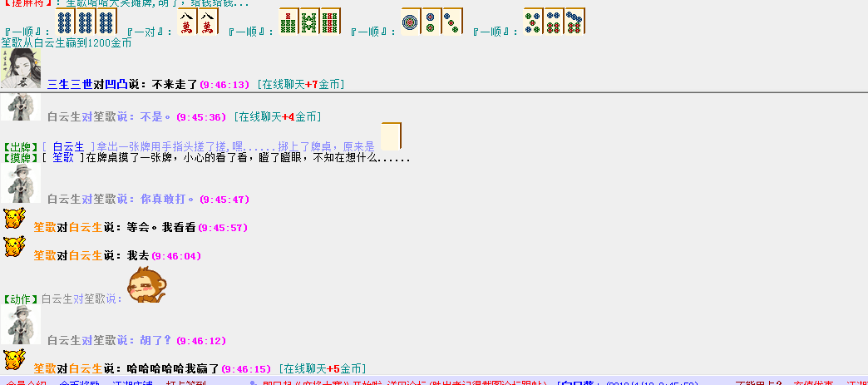The height and width of the screenshot is (385, 868).
Task: Click message text 你真敢打。
Action: [168, 199]
